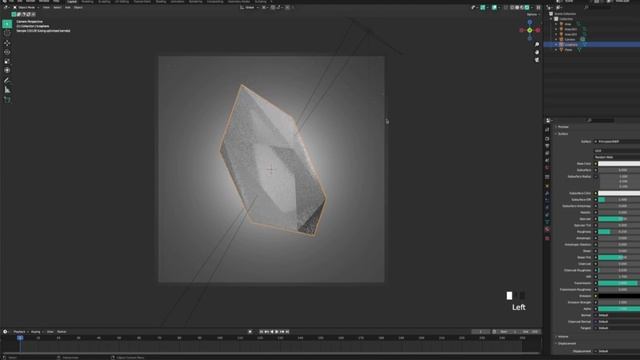Open Output properties tab
Image resolution: width=640 pixels, height=360 pixels.
547,146
